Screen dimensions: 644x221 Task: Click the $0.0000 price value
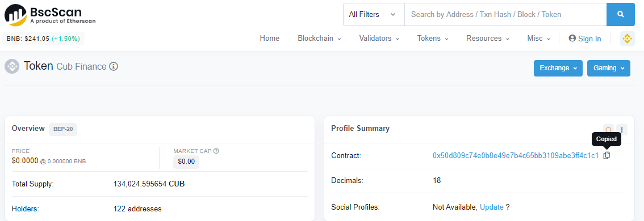click(x=25, y=161)
